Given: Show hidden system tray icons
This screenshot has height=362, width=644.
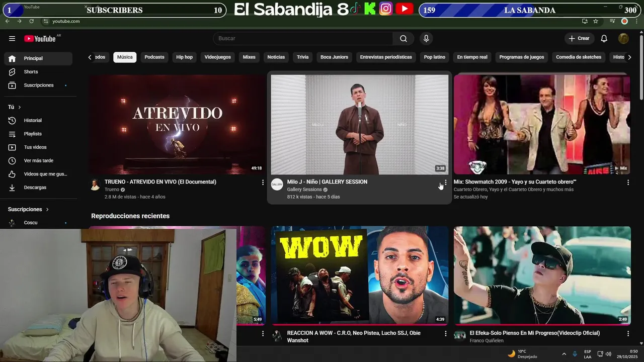Looking at the screenshot, I should coord(563,354).
